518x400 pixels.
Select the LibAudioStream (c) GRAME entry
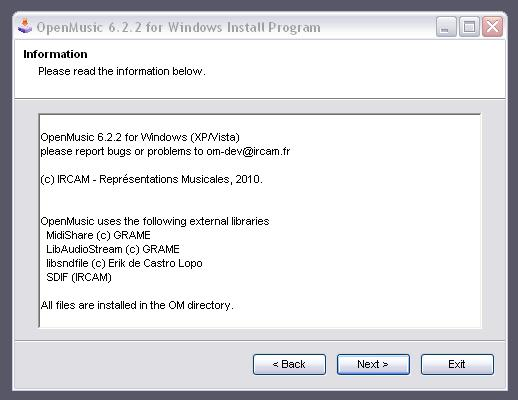coord(113,249)
